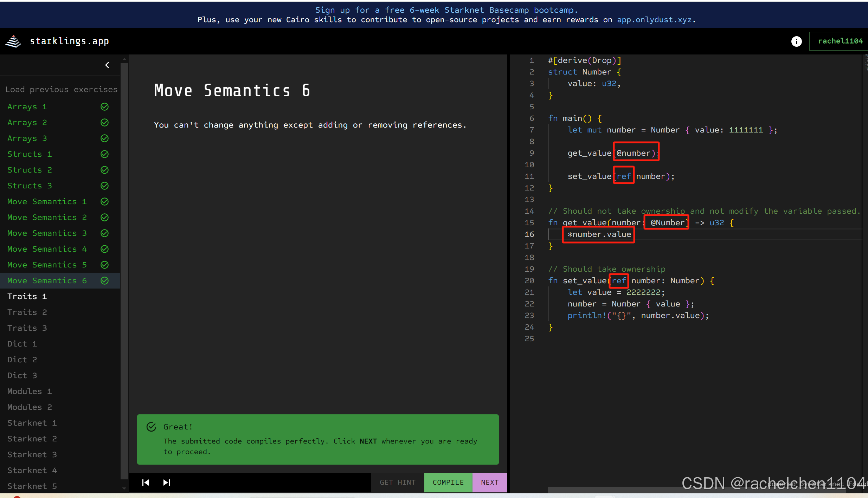
Task: Go to next exercise skip-forward icon
Action: [167, 483]
